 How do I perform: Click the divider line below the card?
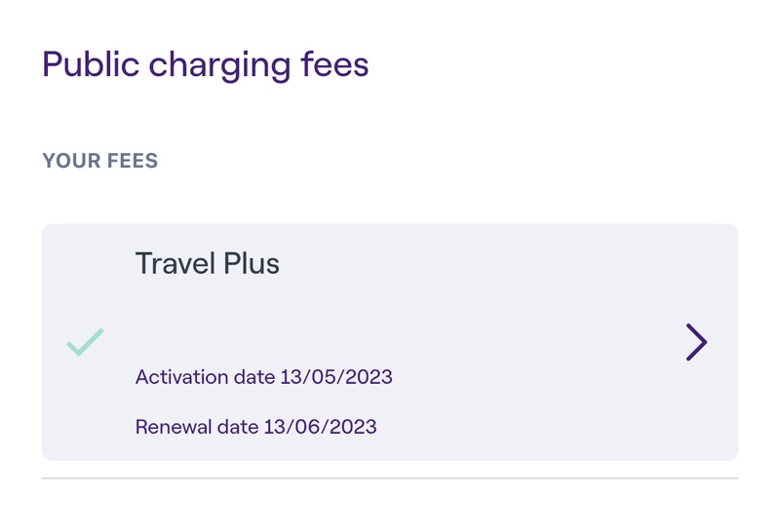coord(390,478)
